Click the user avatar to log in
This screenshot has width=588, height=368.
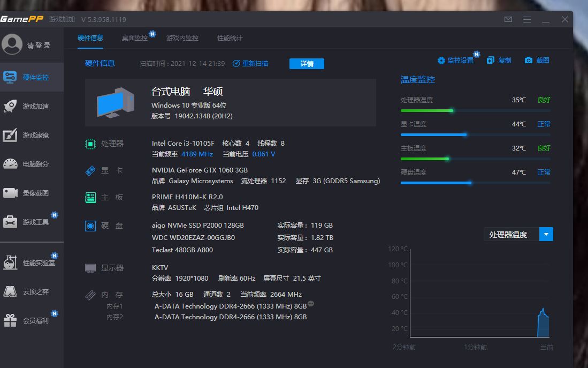click(12, 44)
